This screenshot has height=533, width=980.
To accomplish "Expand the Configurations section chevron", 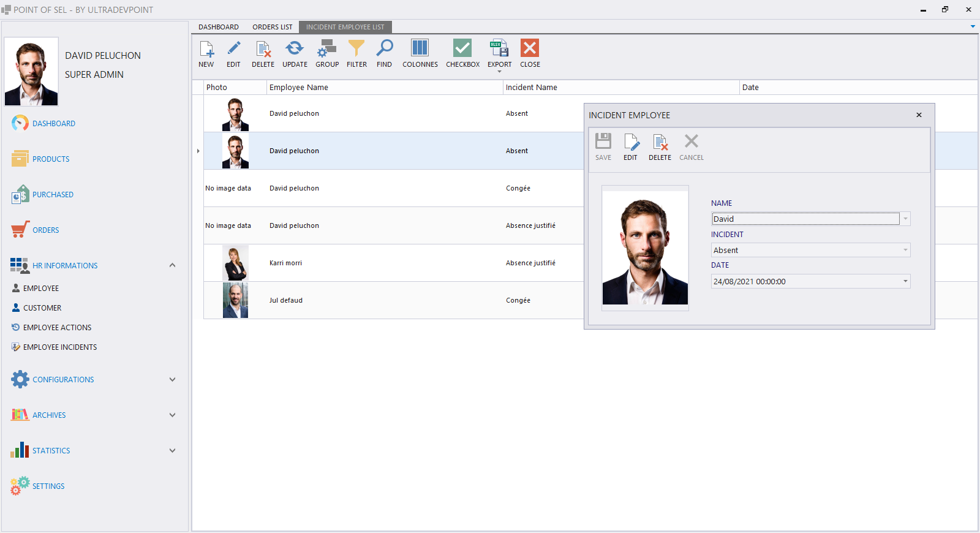I will 172,379.
